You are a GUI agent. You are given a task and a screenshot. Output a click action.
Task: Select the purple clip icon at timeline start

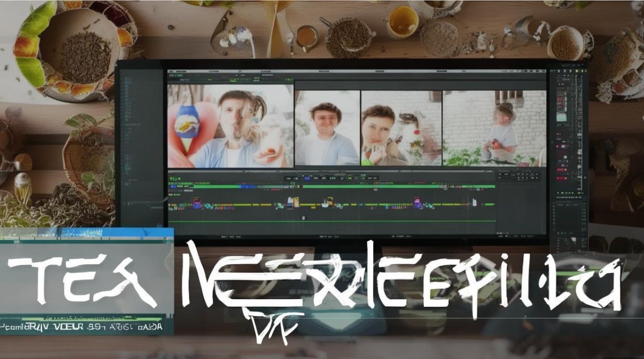[x=197, y=204]
